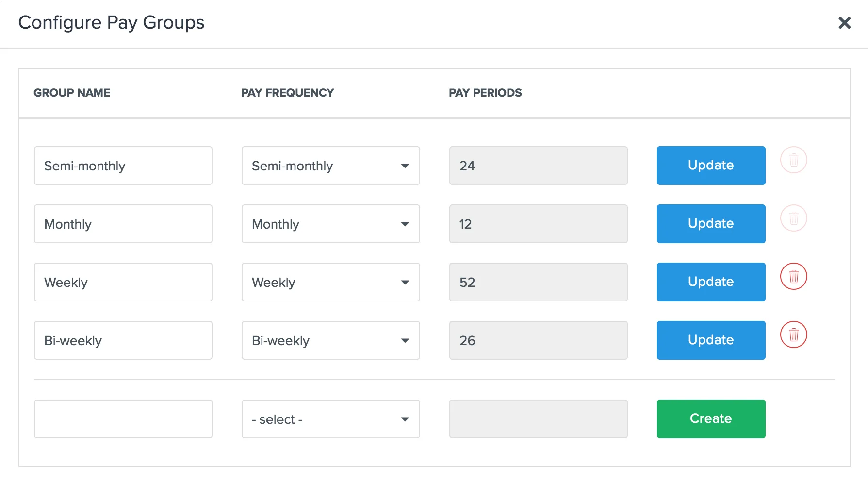The width and height of the screenshot is (868, 501).
Task: Update the Bi-weekly pay group
Action: click(x=711, y=340)
